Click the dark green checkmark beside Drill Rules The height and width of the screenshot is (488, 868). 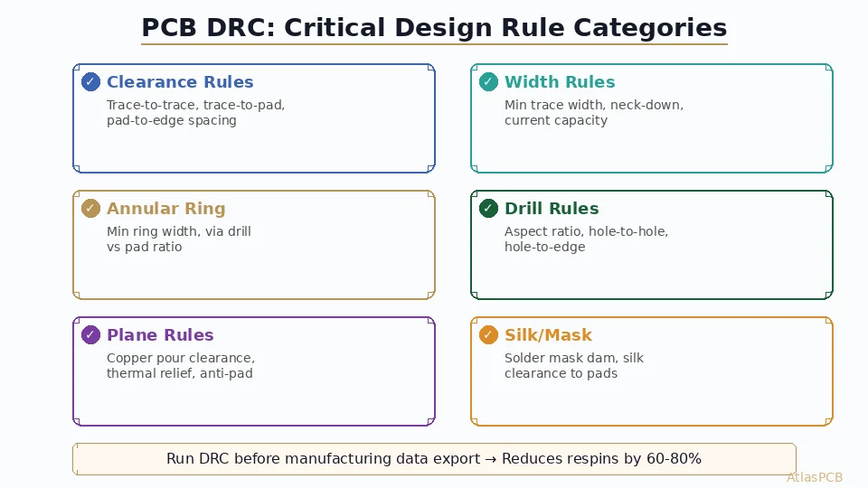488,209
